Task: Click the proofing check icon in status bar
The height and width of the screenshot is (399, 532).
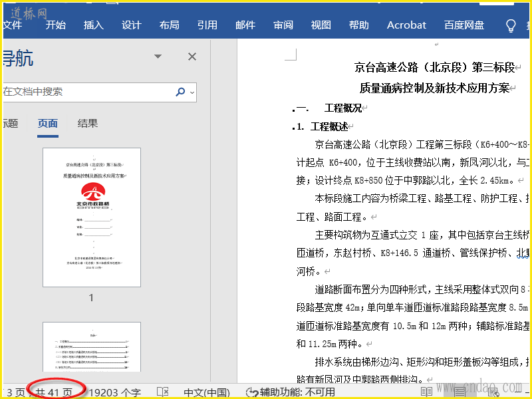Action: [x=162, y=392]
